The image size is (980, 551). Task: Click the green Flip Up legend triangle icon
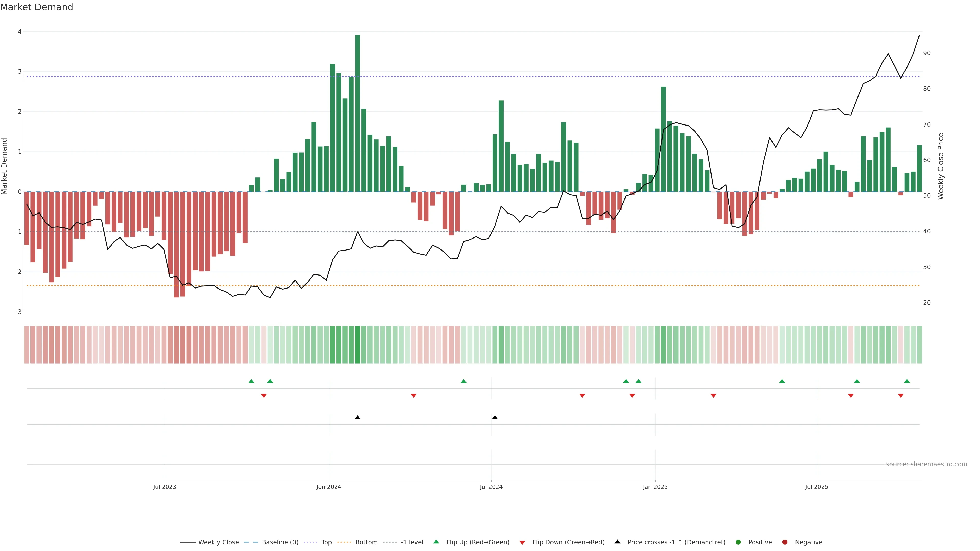tap(436, 542)
